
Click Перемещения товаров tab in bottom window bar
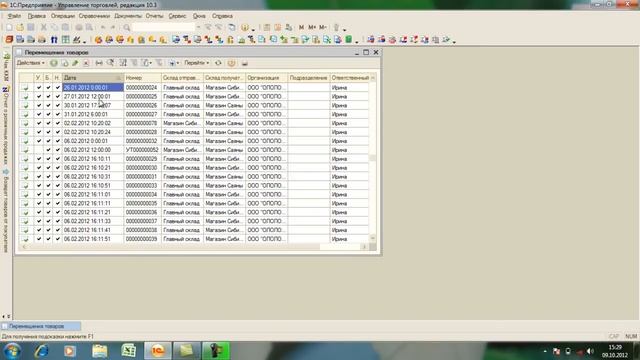(x=40, y=326)
